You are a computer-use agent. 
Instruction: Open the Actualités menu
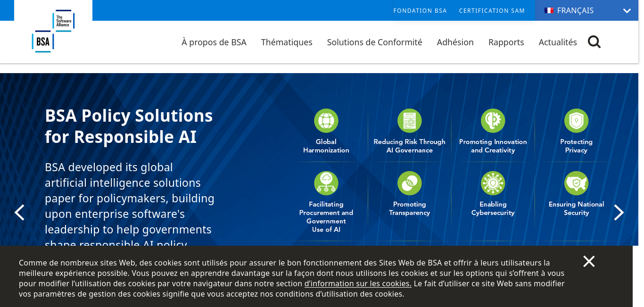coord(558,42)
